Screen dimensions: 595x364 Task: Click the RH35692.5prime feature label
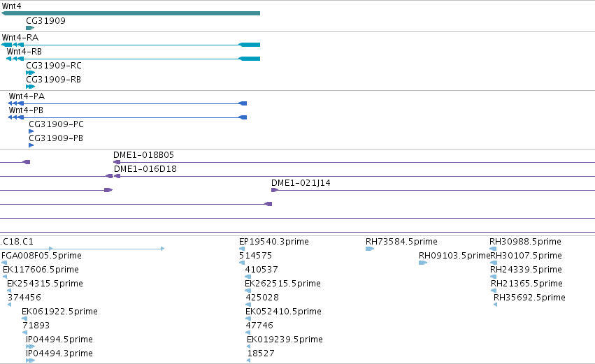(529, 297)
